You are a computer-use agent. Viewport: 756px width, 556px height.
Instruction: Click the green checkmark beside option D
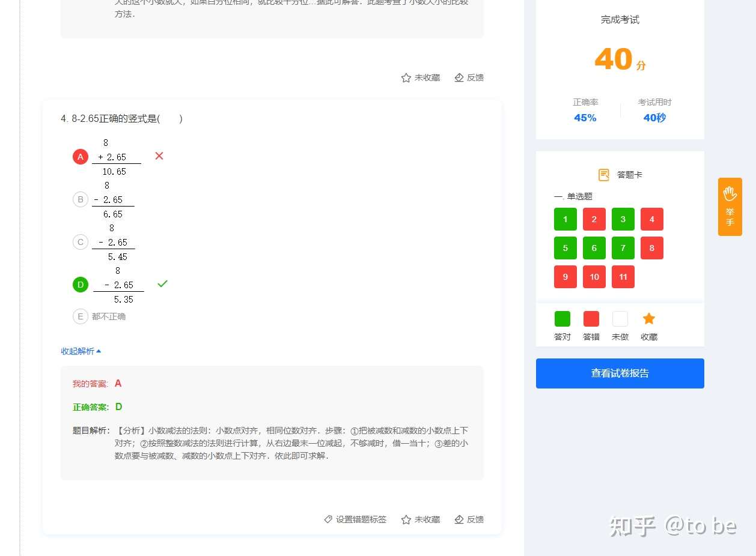click(162, 283)
